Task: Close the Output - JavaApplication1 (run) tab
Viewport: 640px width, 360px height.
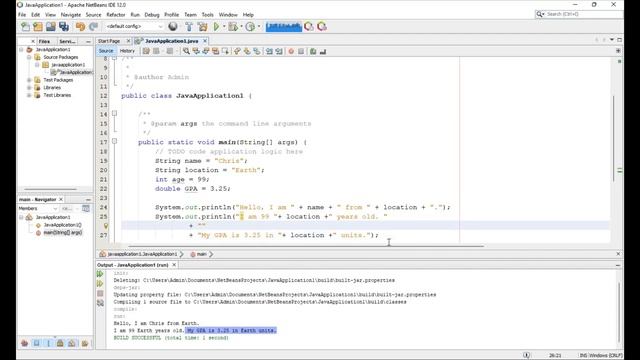Action: tap(174, 265)
